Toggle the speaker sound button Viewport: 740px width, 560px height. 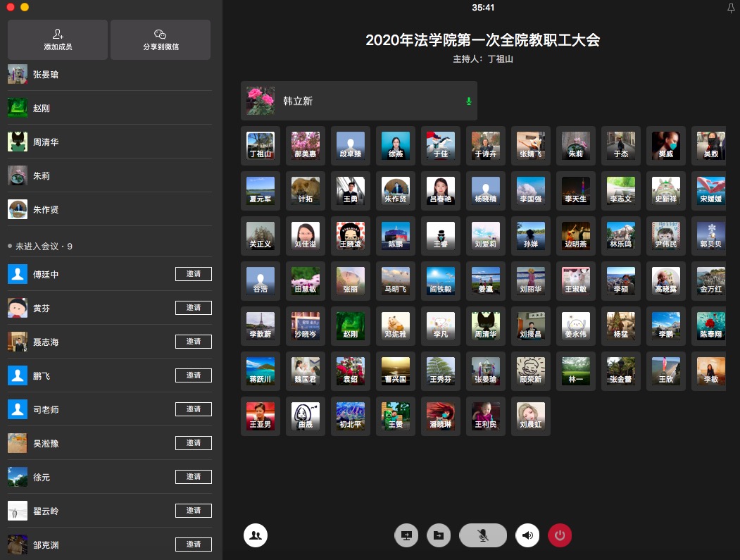click(527, 535)
